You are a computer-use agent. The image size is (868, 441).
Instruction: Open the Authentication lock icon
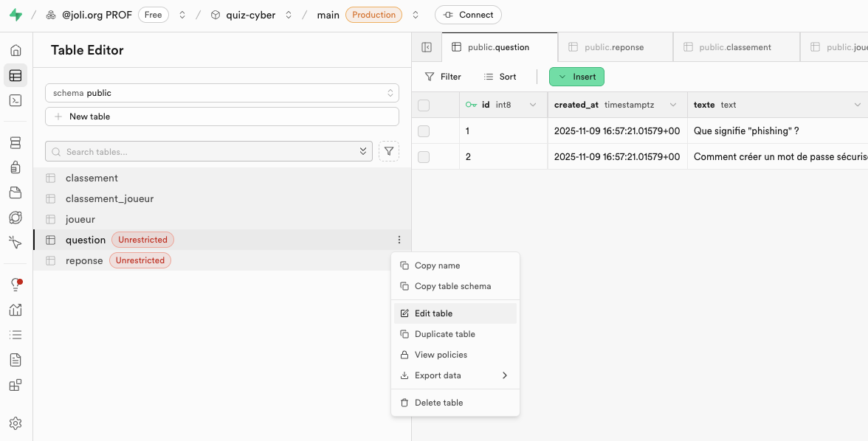pos(15,167)
